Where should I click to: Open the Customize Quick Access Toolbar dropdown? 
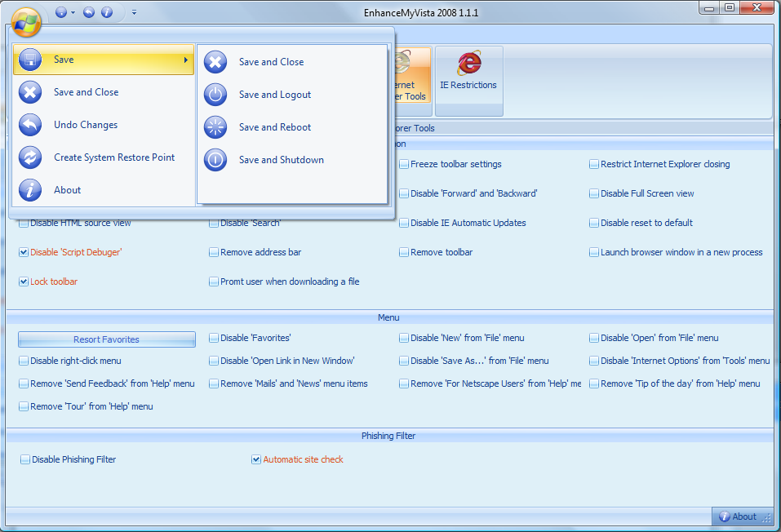click(x=134, y=12)
